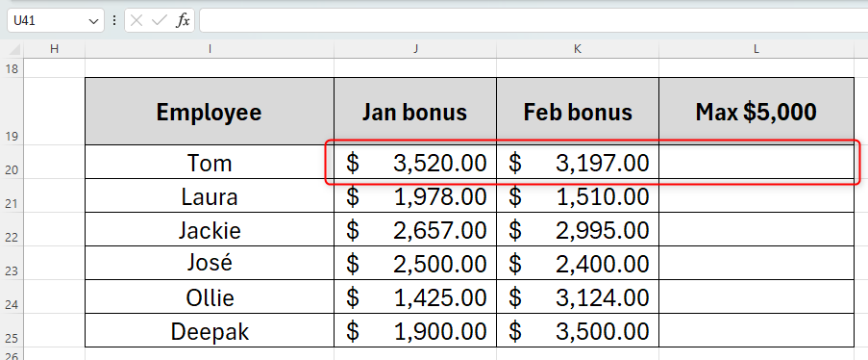Select row 23 header
This screenshot has height=360, width=868.
12,263
